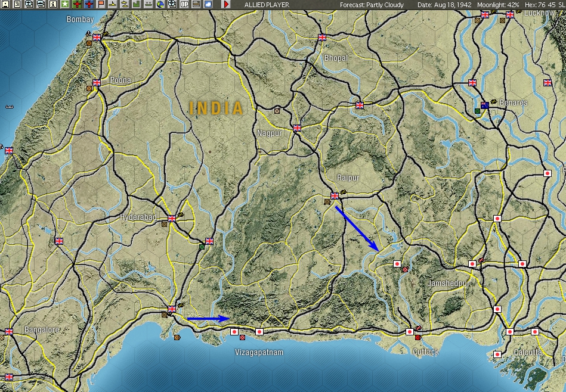
Task: Open the OP toolbar button
Action: [x=184, y=4]
